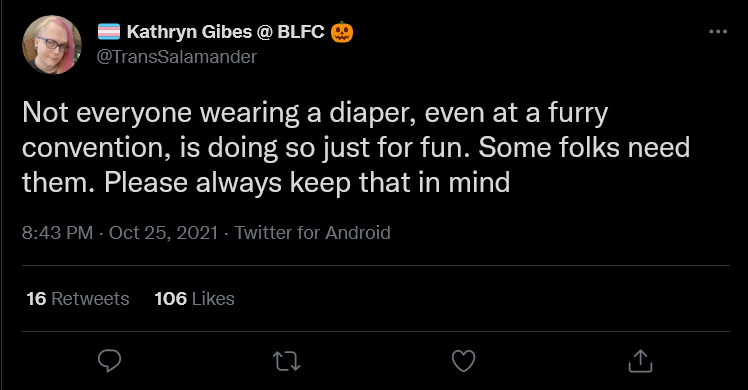Visit the @TransSalamander handle
The height and width of the screenshot is (390, 748).
[177, 57]
